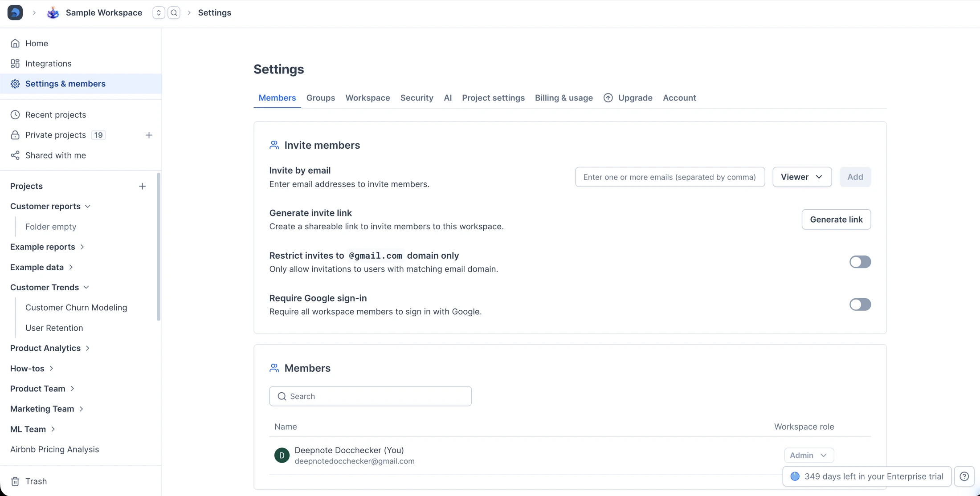Switch to the Groups tab

[x=321, y=98]
